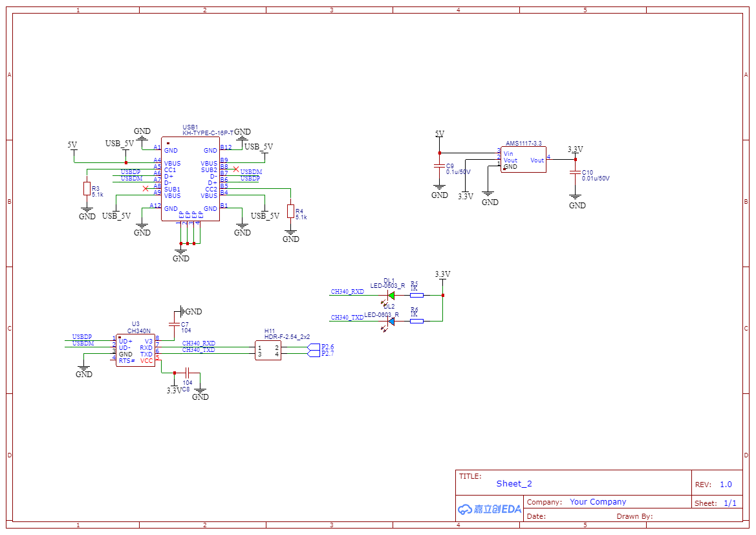Click the HDR-F-2.54_2x2 label
The height and width of the screenshot is (535, 756).
pos(287,337)
